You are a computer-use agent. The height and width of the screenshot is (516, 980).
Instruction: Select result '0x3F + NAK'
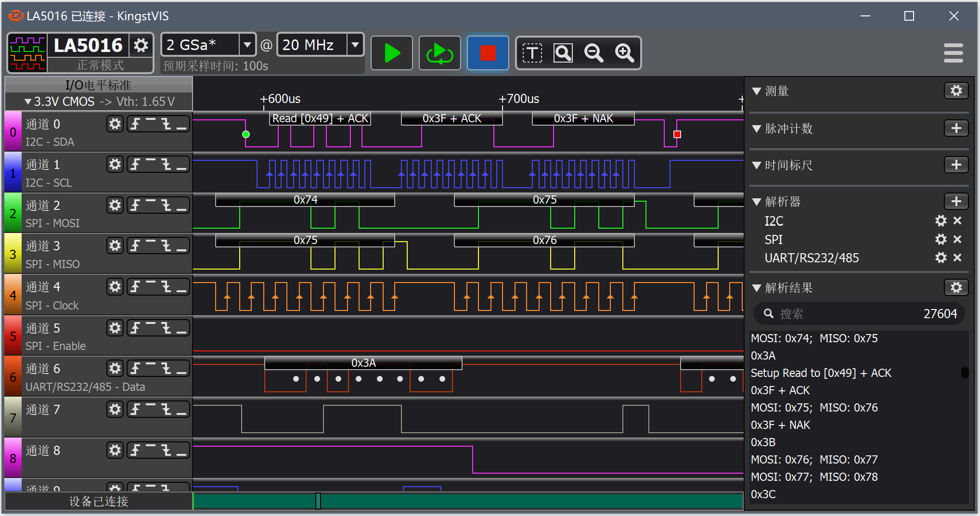pos(780,425)
